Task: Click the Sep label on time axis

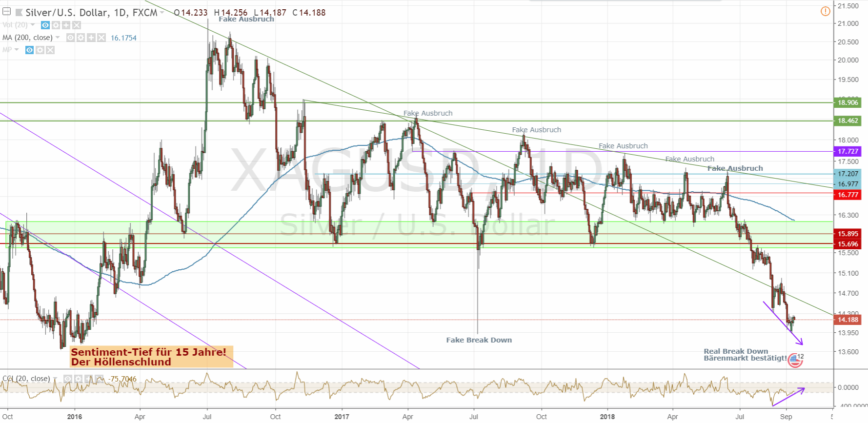Action: [x=786, y=417]
